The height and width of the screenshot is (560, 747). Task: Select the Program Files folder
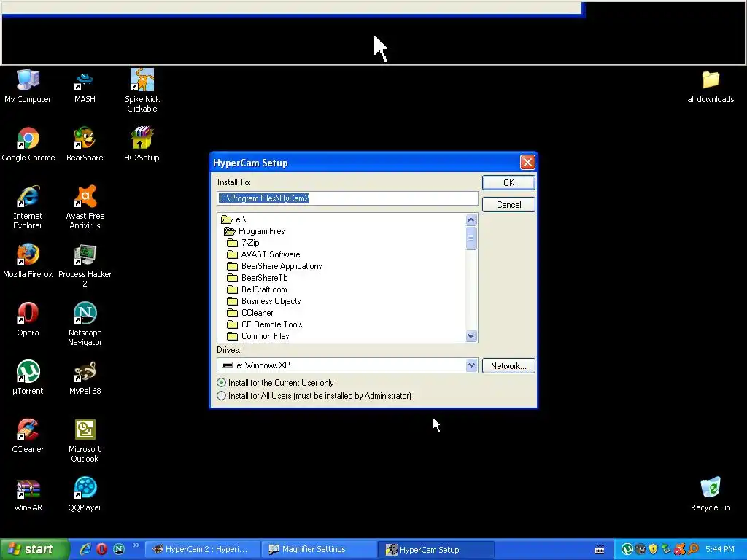255,231
